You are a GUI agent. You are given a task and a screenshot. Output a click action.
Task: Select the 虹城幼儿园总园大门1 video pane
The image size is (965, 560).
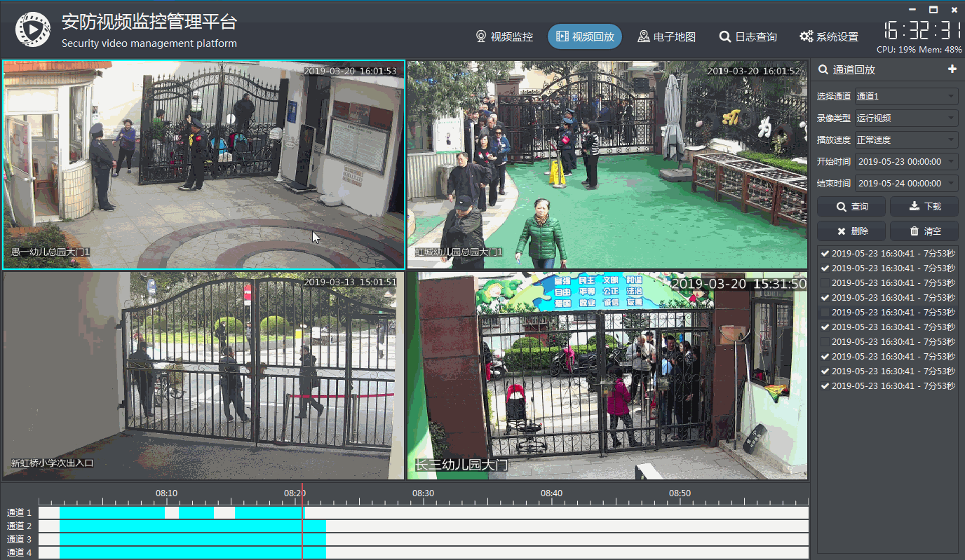(607, 165)
